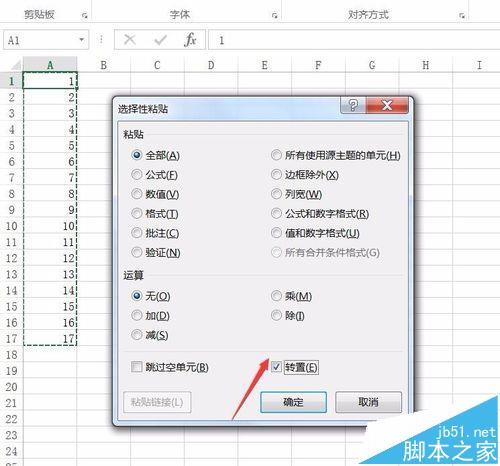This screenshot has height=466, width=500.
Task: Select column H header
Action: point(426,65)
